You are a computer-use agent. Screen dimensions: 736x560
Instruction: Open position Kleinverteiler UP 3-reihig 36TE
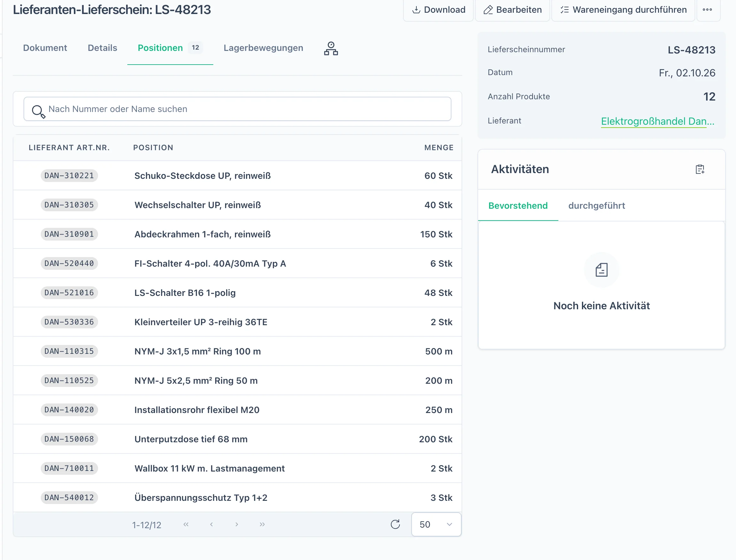click(201, 322)
